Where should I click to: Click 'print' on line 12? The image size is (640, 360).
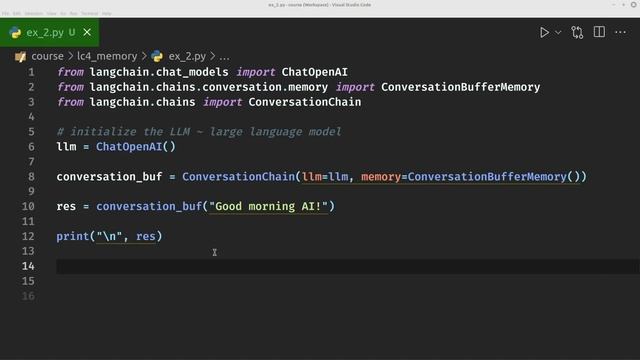[73, 236]
